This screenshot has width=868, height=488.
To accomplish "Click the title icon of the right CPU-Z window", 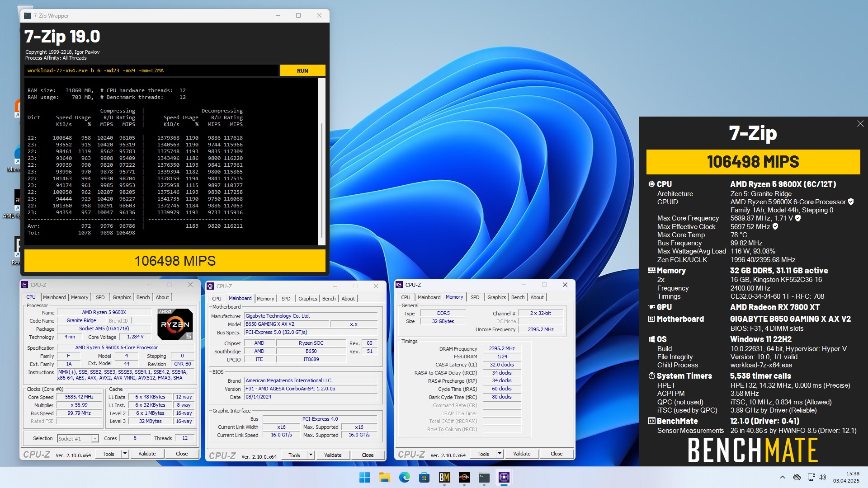I will tap(399, 285).
